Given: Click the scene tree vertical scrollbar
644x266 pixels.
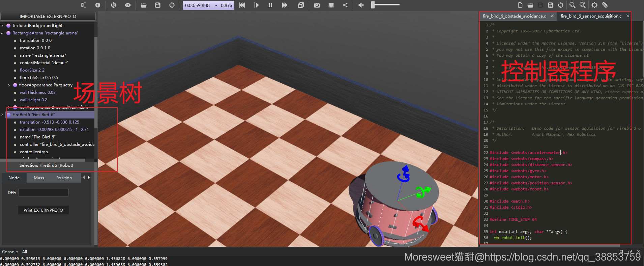Looking at the screenshot, I should click(x=96, y=83).
